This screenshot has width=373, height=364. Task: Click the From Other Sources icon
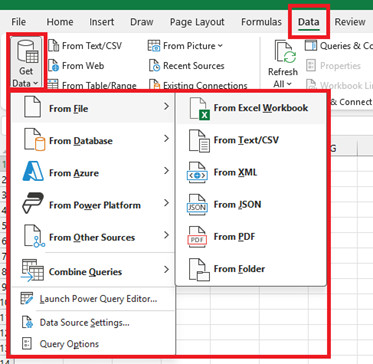point(34,236)
